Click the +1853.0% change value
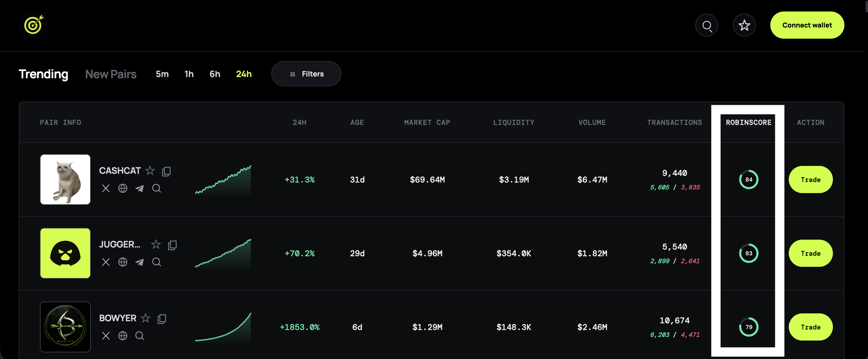This screenshot has height=359, width=868. point(299,327)
